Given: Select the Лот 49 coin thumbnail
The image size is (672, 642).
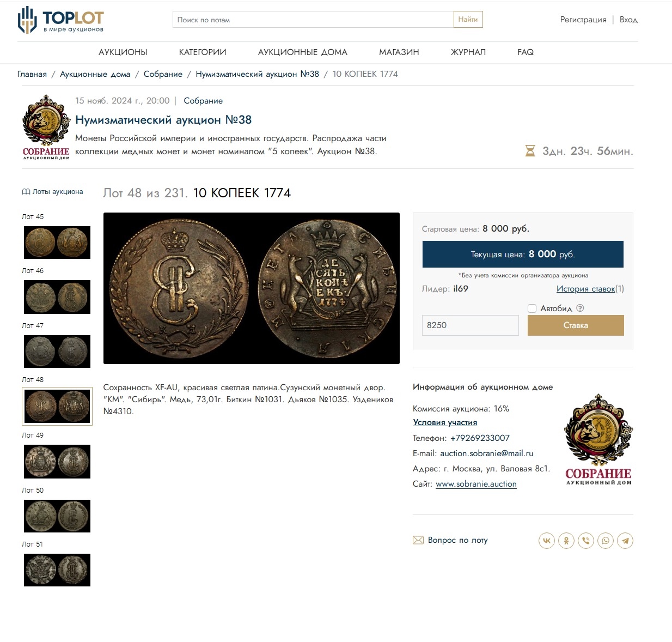Looking at the screenshot, I should click(x=57, y=462).
